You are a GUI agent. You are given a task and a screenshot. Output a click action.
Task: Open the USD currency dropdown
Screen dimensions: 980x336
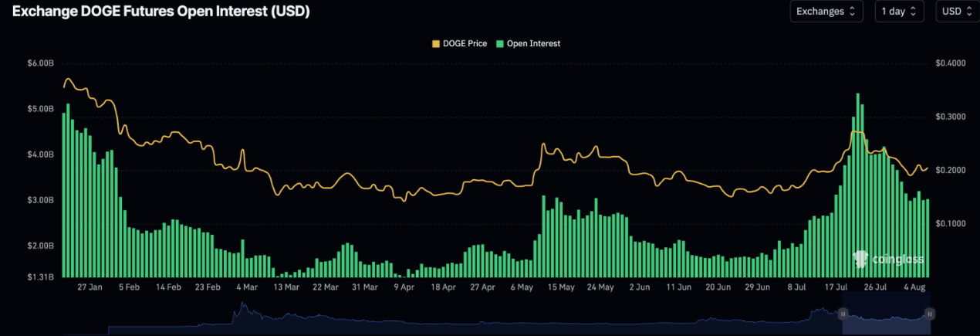[x=958, y=12]
